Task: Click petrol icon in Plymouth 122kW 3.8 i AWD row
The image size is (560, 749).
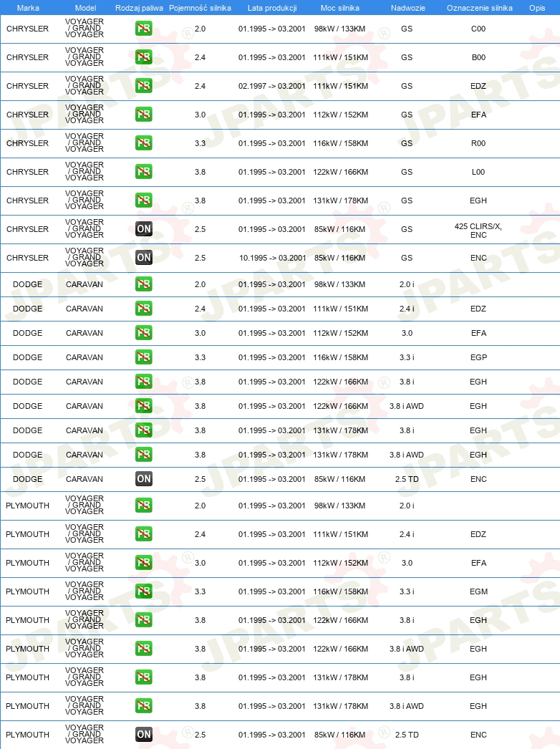Action: tap(144, 649)
